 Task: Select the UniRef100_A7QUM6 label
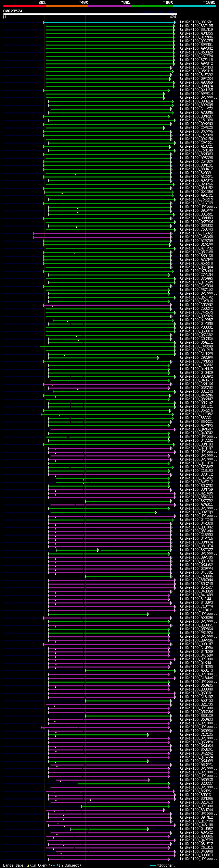tap(196, 113)
